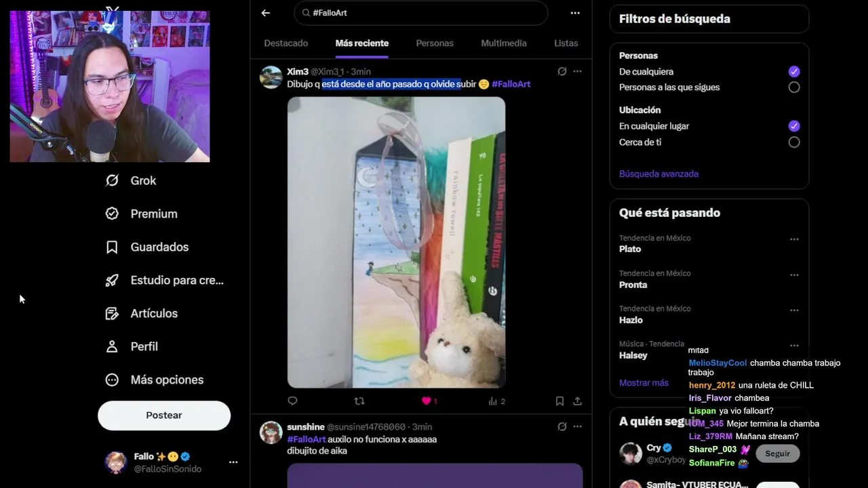Screen dimensions: 868x488
Task: Click the Grok icon on sunshine's post
Action: [x=562, y=426]
